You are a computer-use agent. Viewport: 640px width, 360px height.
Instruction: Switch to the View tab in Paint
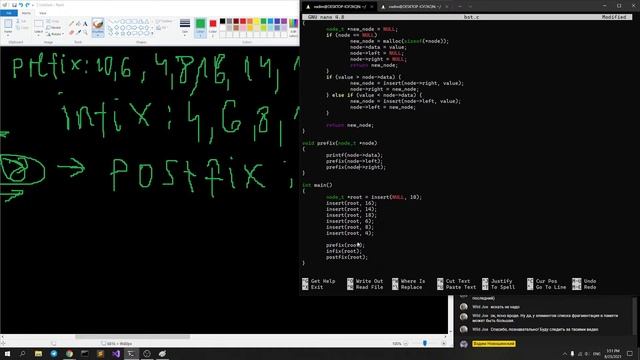[43, 13]
